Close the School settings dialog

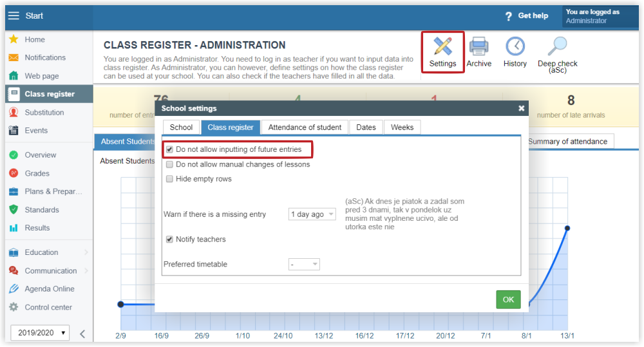point(521,108)
